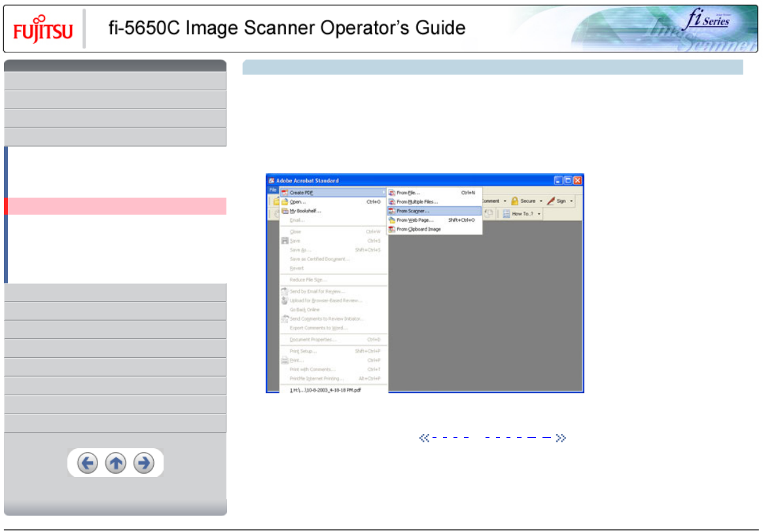Click grayed Export Comments to Word... entry
763x532 pixels.
click(333, 328)
